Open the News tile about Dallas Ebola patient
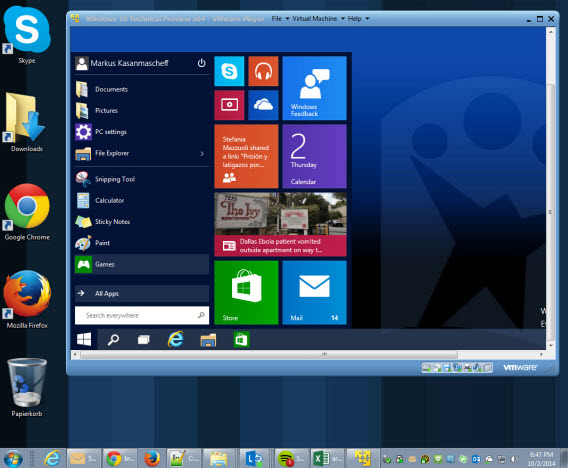The width and height of the screenshot is (568, 468). click(280, 225)
